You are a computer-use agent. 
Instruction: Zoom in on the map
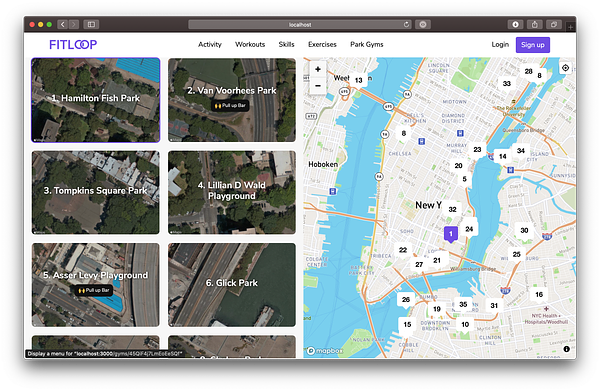coord(318,69)
